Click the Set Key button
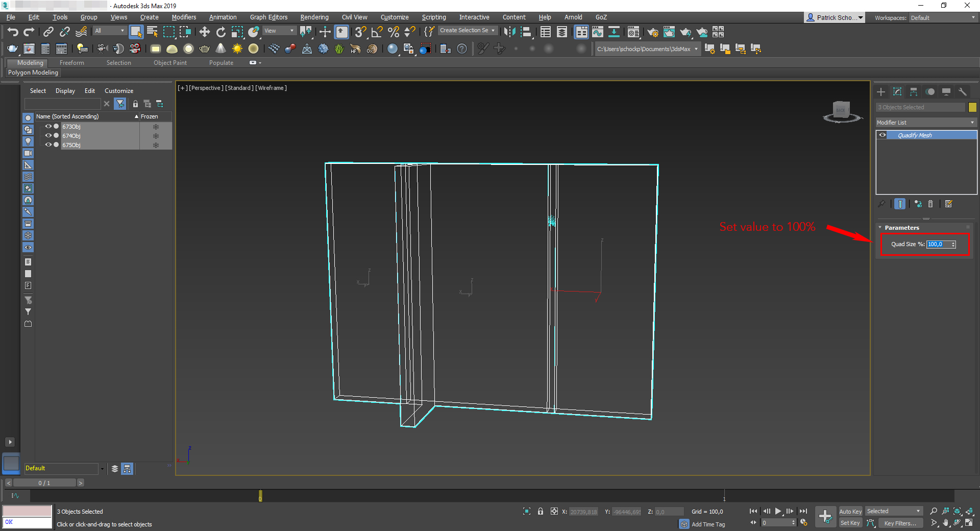The width and height of the screenshot is (980, 531). coord(850,523)
